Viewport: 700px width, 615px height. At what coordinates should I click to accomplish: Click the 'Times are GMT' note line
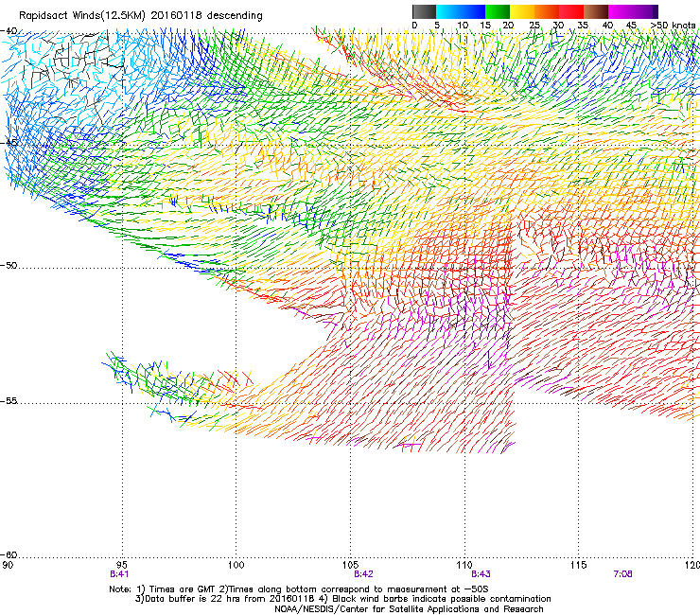point(299,589)
